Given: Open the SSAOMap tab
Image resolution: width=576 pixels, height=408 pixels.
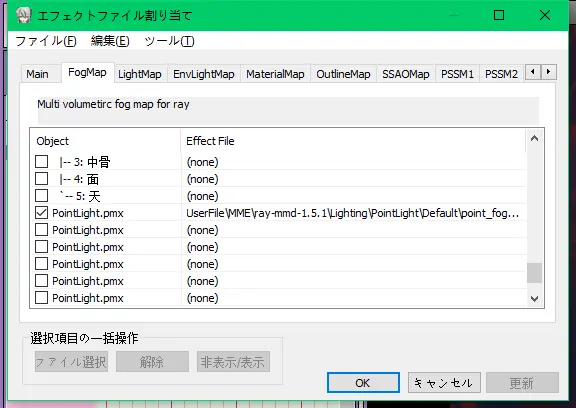Looking at the screenshot, I should click(x=406, y=74).
